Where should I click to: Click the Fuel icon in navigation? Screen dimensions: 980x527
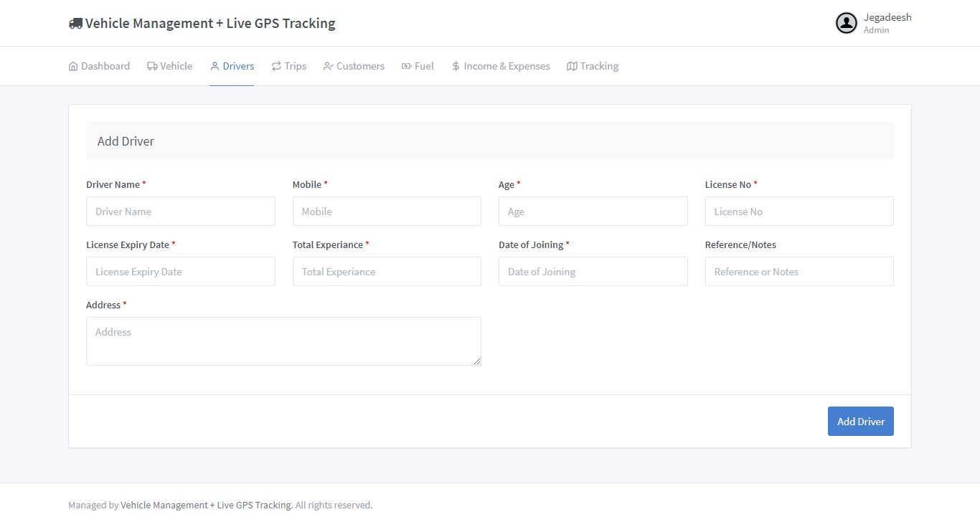click(406, 67)
